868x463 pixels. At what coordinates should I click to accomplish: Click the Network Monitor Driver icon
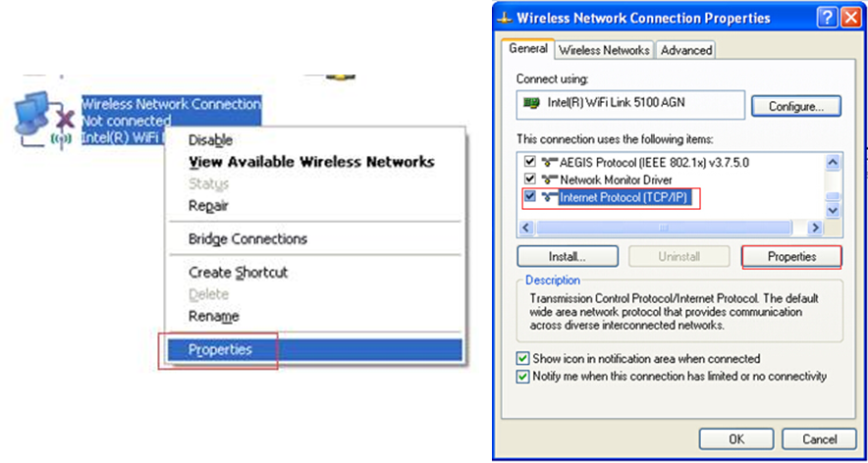click(x=549, y=180)
